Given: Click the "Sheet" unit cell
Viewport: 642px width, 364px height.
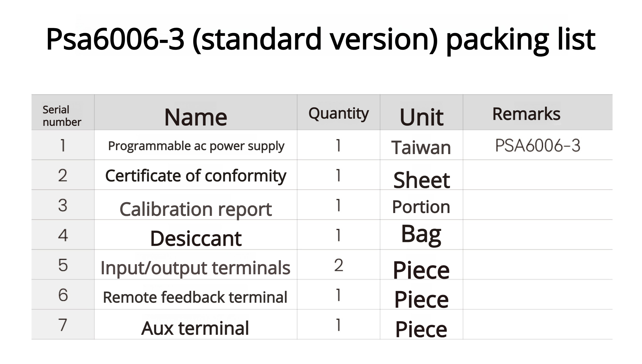Looking at the screenshot, I should coord(421,180).
